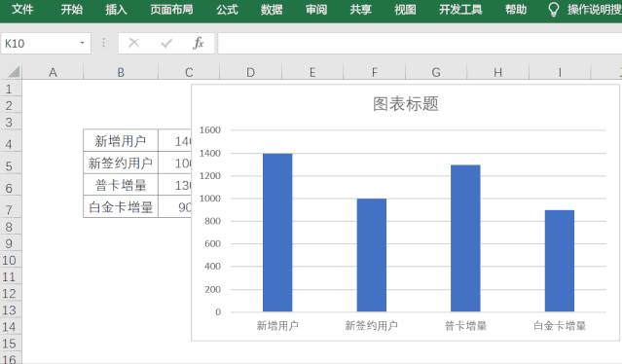Image resolution: width=622 pixels, height=364 pixels.
Task: Select column C header
Action: (189, 72)
